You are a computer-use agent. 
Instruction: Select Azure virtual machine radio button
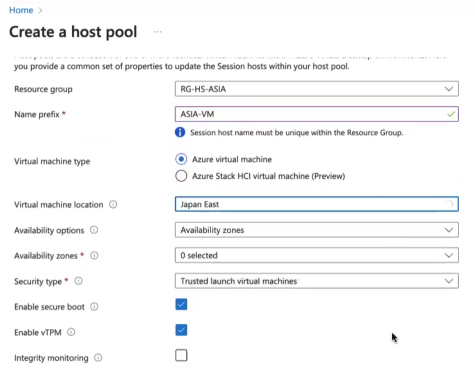[x=181, y=159]
